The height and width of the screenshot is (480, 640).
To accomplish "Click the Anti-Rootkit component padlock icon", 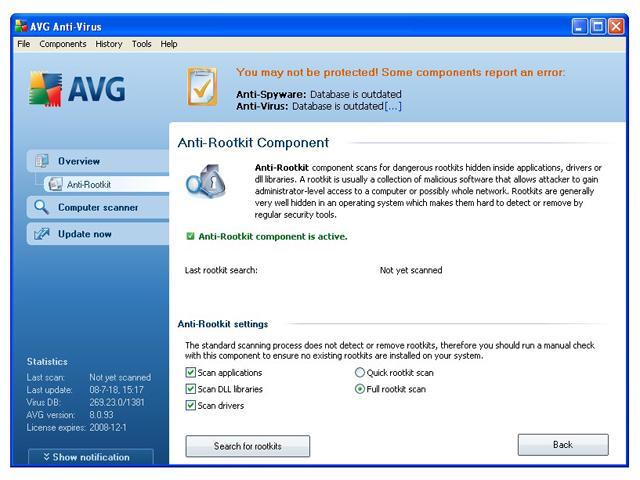I will (x=206, y=181).
